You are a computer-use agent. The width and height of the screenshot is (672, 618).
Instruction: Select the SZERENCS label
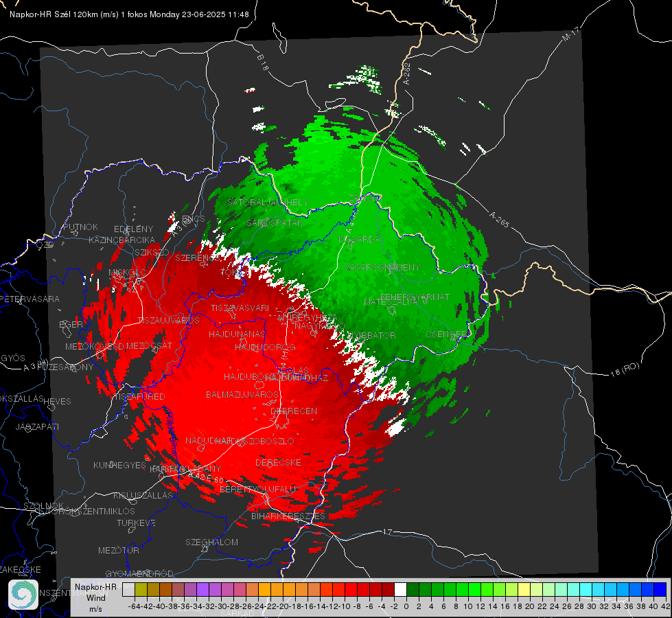click(198, 258)
